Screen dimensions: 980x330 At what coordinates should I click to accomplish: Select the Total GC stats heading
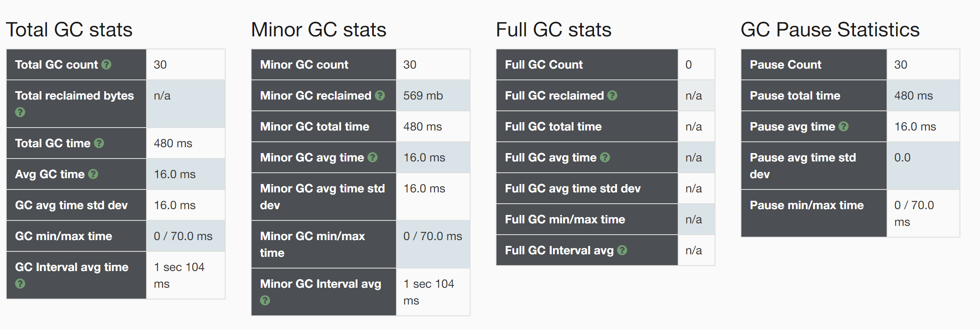click(x=69, y=30)
